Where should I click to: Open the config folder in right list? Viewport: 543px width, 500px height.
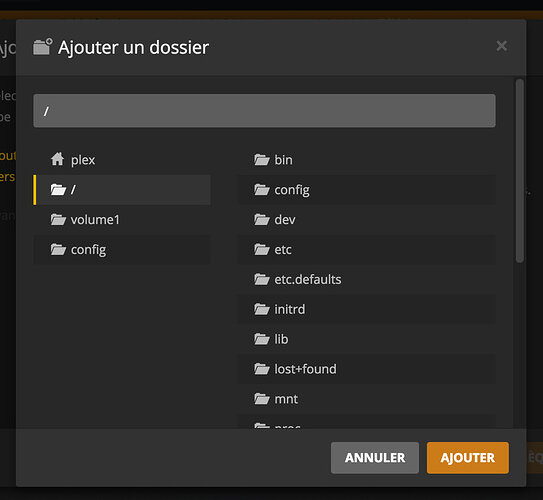click(366, 190)
